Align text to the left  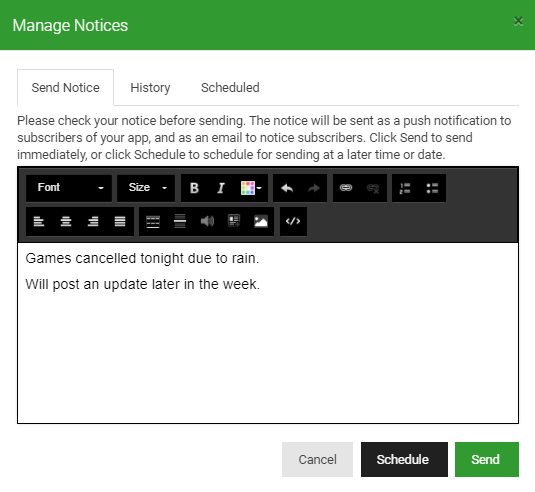pos(39,221)
